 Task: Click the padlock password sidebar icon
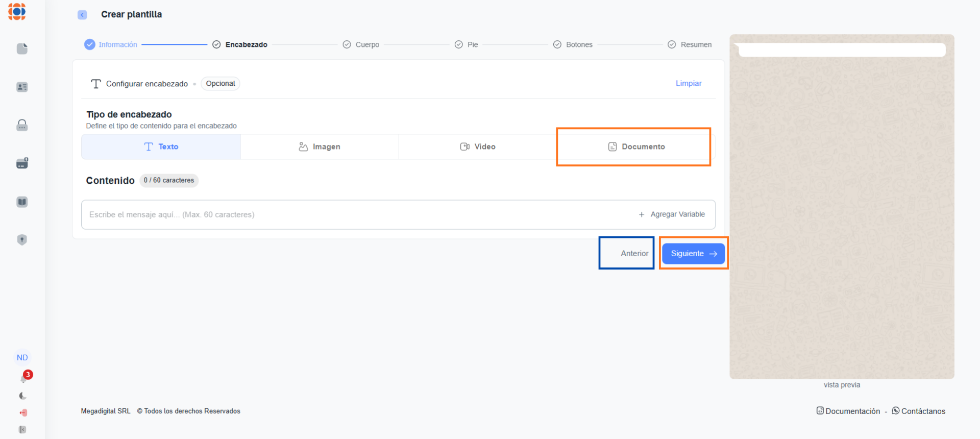pyautogui.click(x=22, y=125)
